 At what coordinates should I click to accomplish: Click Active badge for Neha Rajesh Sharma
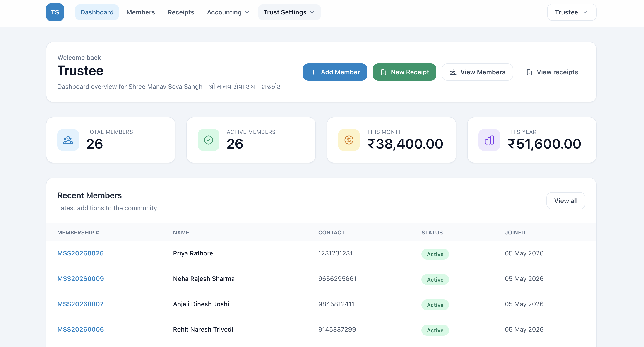tap(435, 280)
